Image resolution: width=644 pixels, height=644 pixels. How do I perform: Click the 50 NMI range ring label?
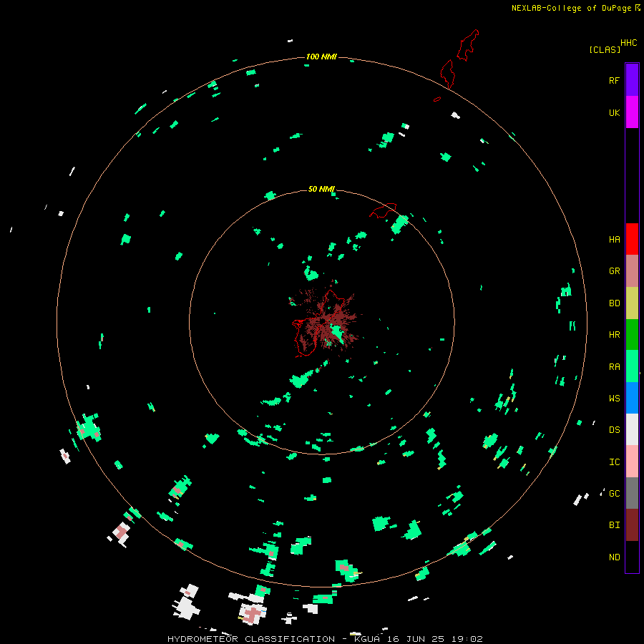[x=321, y=189]
